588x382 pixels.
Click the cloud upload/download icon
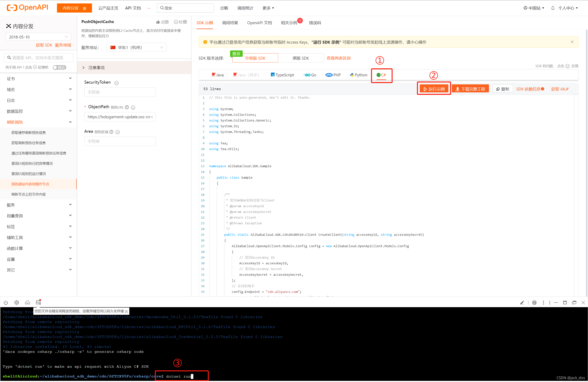27,302
